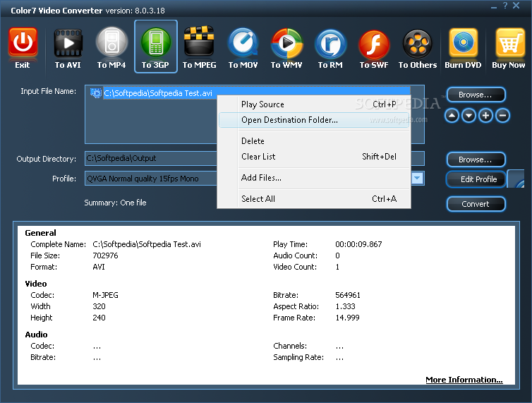Choose Open Destination Folder menu entry
The height and width of the screenshot is (403, 532).
pos(314,120)
